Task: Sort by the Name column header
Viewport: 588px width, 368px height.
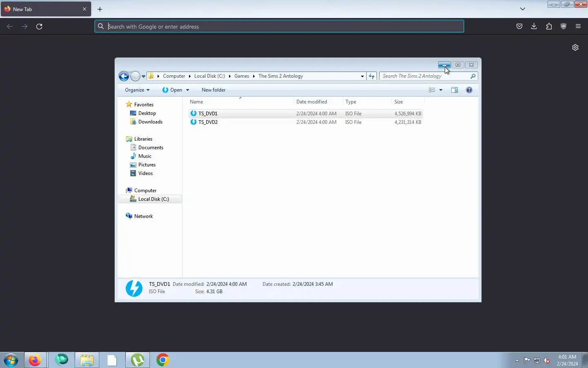Action: pyautogui.click(x=241, y=102)
